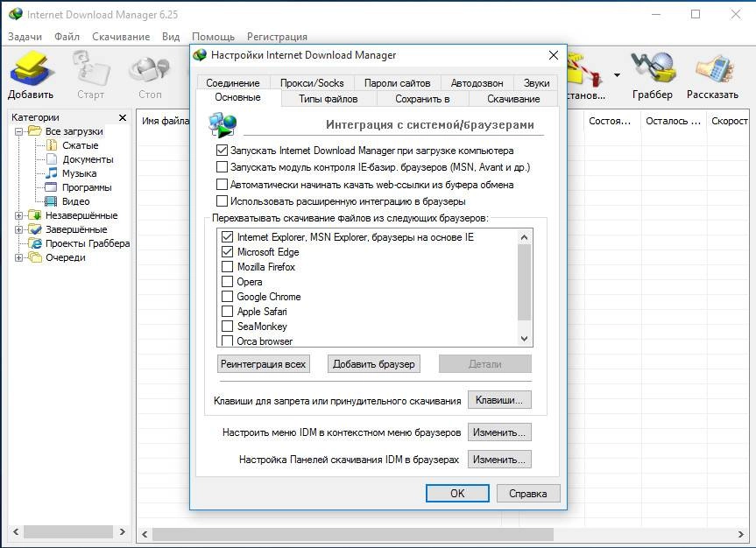
Task: Check Opera browser integration
Action: 227,282
